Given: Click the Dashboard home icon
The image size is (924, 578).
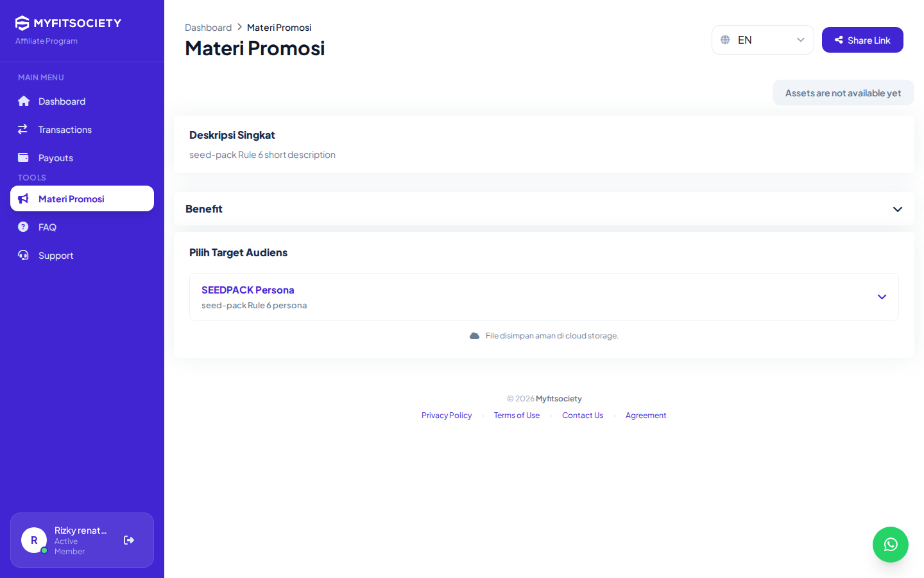Looking at the screenshot, I should [24, 101].
